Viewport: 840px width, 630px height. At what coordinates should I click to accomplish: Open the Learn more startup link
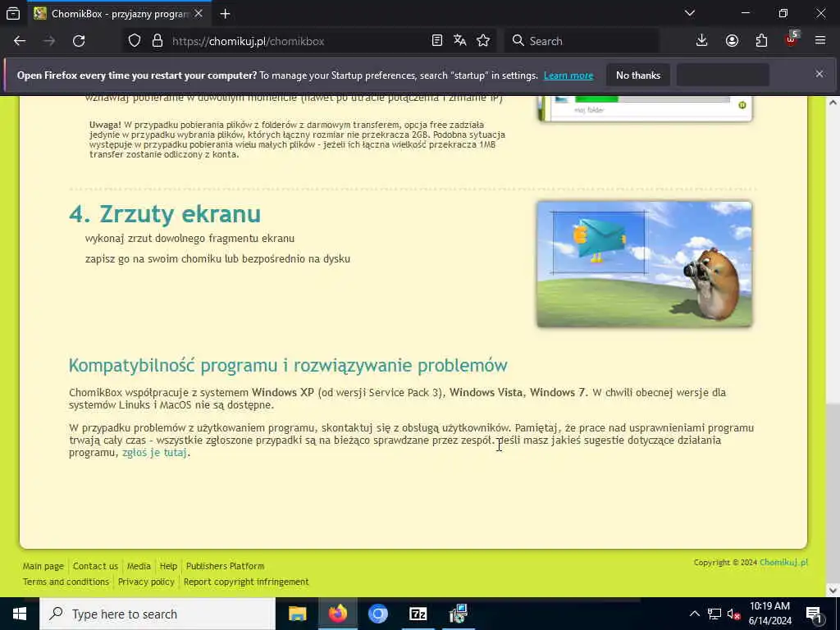[x=568, y=75]
